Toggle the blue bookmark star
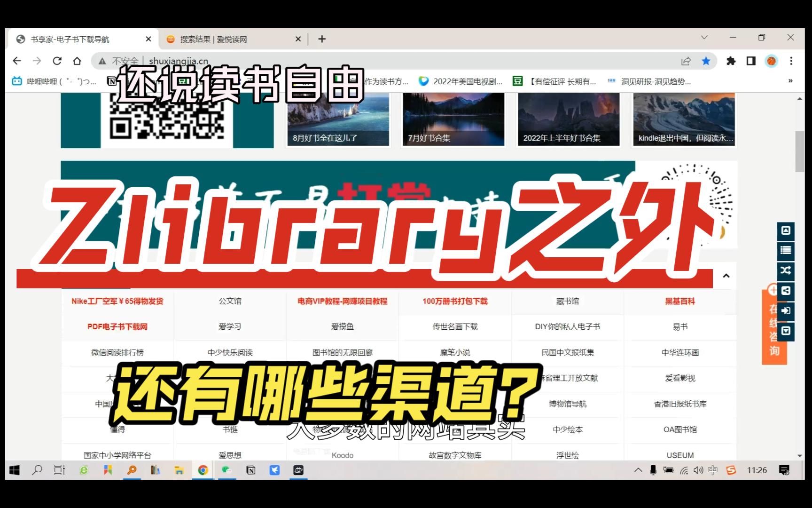812x508 pixels. point(706,61)
